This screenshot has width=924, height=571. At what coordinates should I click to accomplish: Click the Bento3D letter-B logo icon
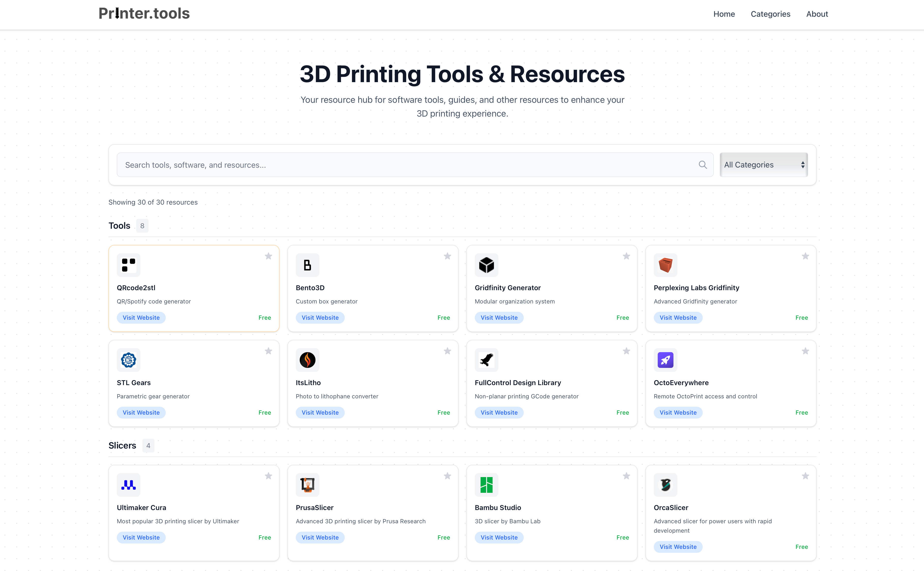[307, 265]
